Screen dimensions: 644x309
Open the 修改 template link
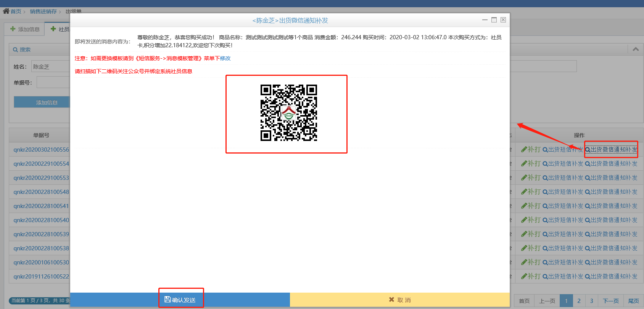pos(225,58)
